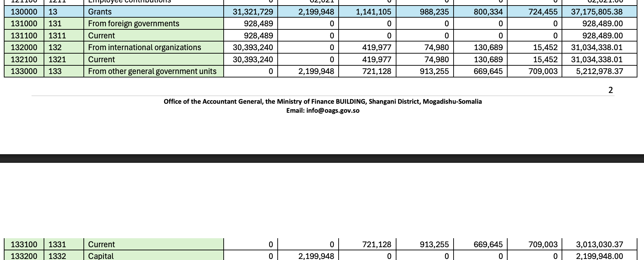Click 669,645 in row 133100
Image resolution: width=644 pixels, height=260 pixels.
coord(488,244)
